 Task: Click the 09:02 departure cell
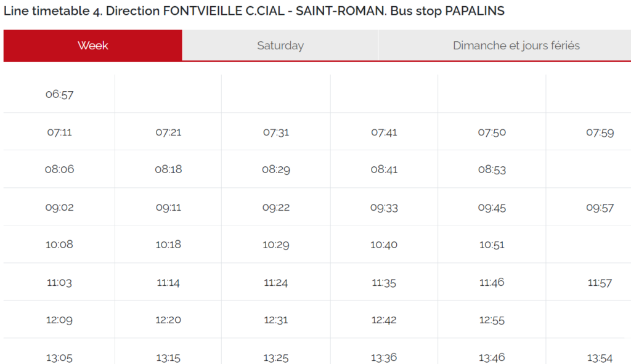(59, 206)
